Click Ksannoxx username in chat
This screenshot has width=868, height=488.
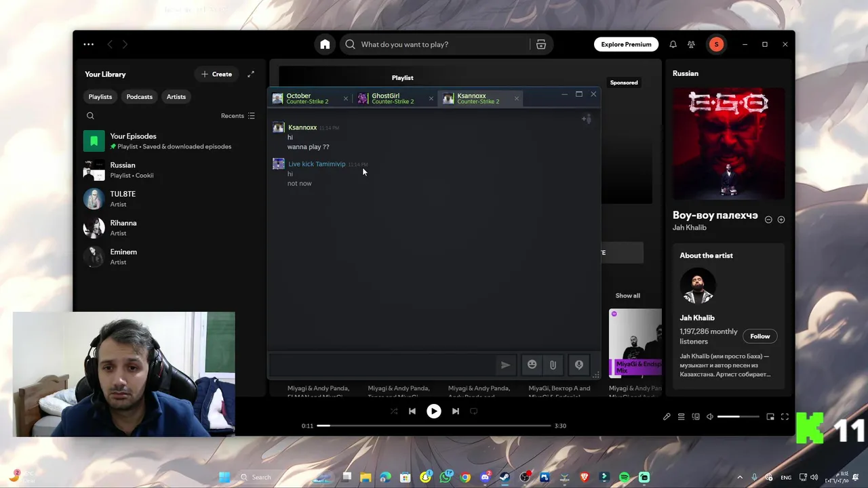302,127
